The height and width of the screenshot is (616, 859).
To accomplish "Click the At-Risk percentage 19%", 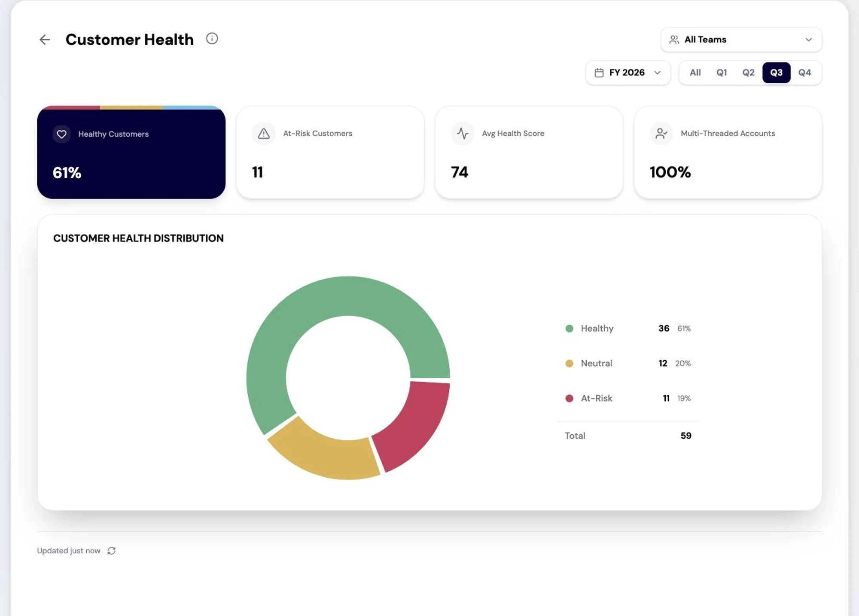I will 684,398.
